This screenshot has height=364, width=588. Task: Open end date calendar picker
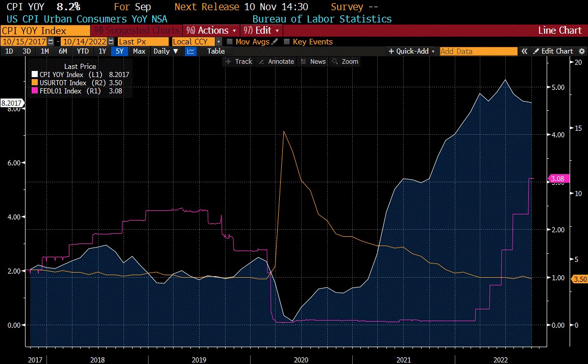coord(112,42)
